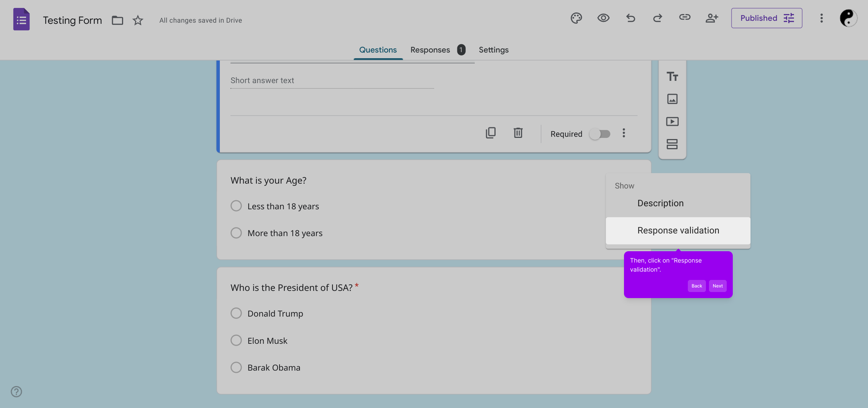
Task: Select "Less than 18 years" option
Action: point(236,206)
